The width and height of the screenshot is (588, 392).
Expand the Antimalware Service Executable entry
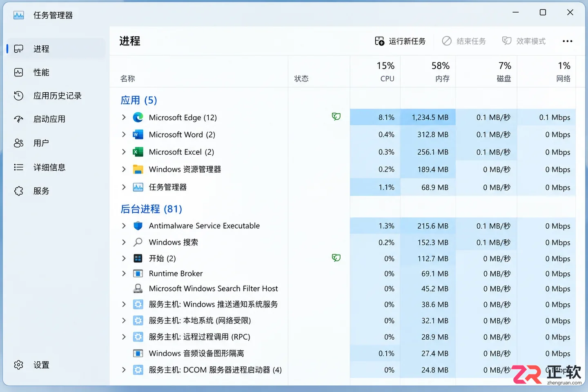pos(124,226)
